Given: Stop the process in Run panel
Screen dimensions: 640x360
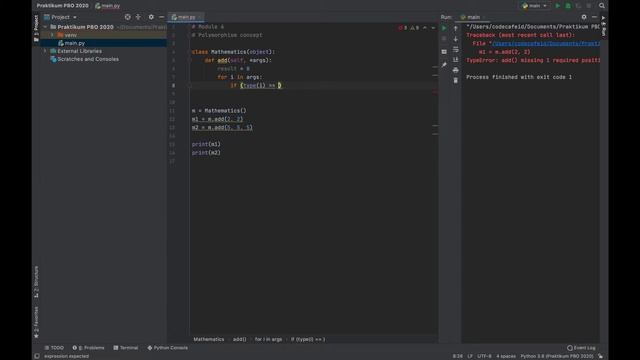Looking at the screenshot, I should click(444, 39).
